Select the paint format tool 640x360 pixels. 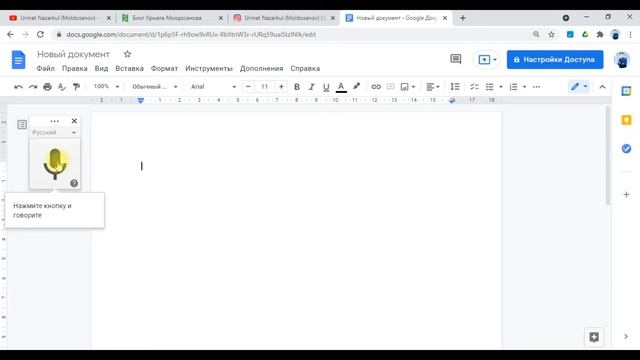(x=76, y=87)
